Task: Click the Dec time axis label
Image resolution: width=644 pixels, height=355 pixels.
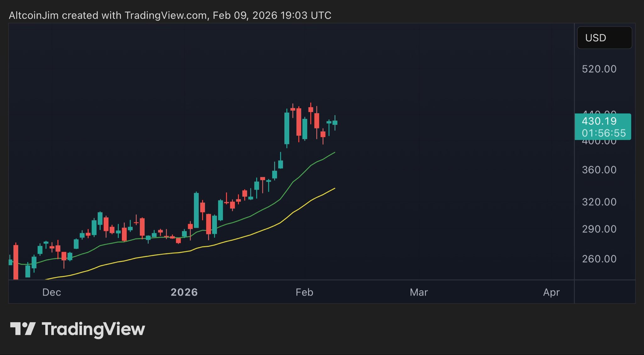Action: (52, 292)
